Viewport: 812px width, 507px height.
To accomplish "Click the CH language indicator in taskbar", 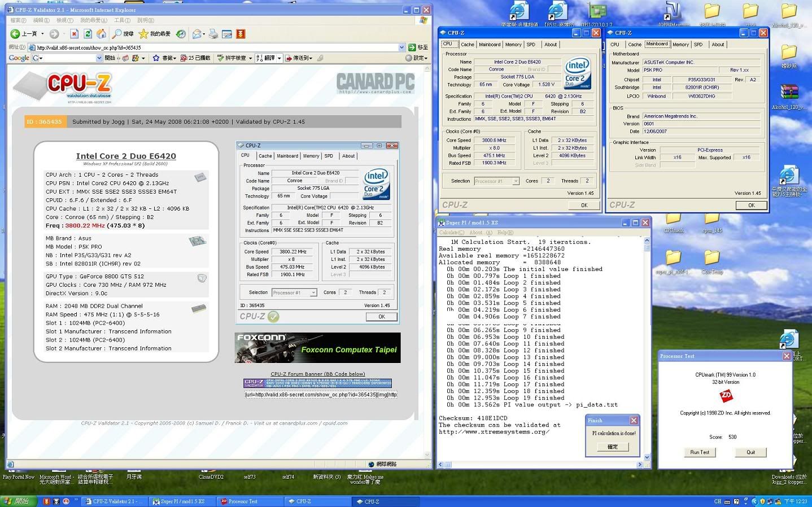I will (718, 501).
